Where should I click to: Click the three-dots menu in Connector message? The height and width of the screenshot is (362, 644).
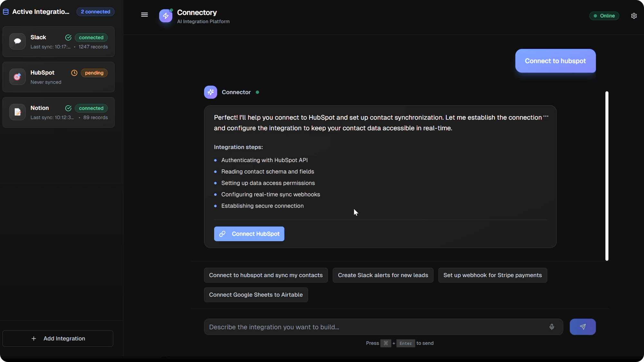coord(546,116)
